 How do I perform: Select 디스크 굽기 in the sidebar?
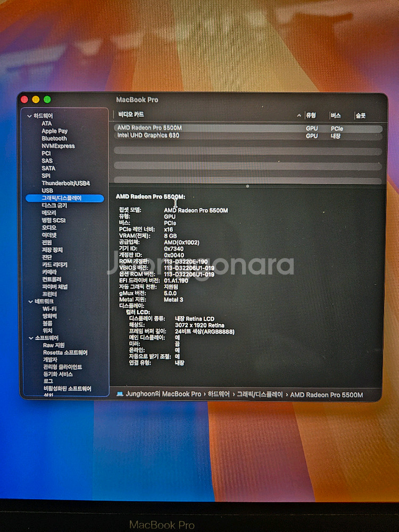[x=54, y=205]
